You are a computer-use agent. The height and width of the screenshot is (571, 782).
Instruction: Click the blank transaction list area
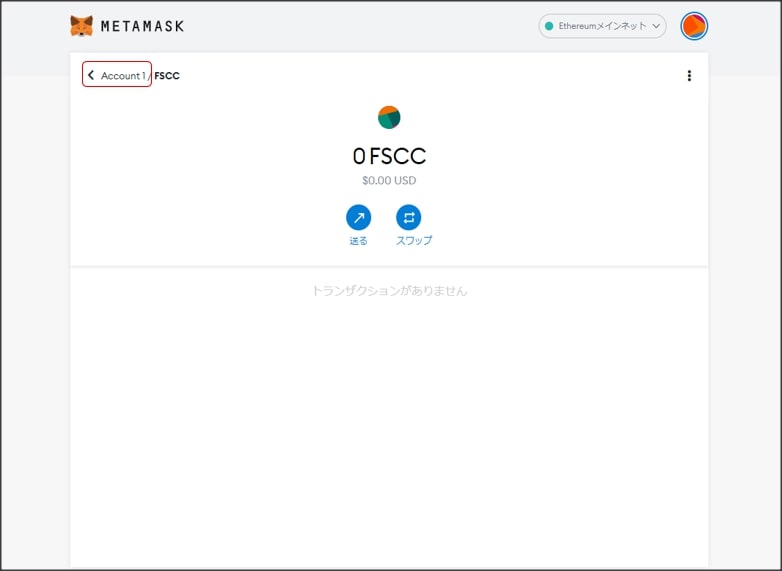coord(389,430)
